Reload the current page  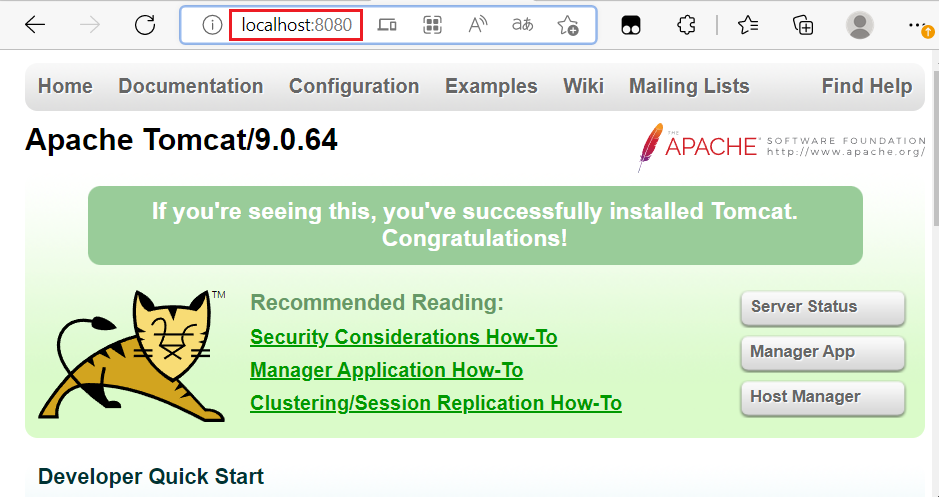coord(145,25)
